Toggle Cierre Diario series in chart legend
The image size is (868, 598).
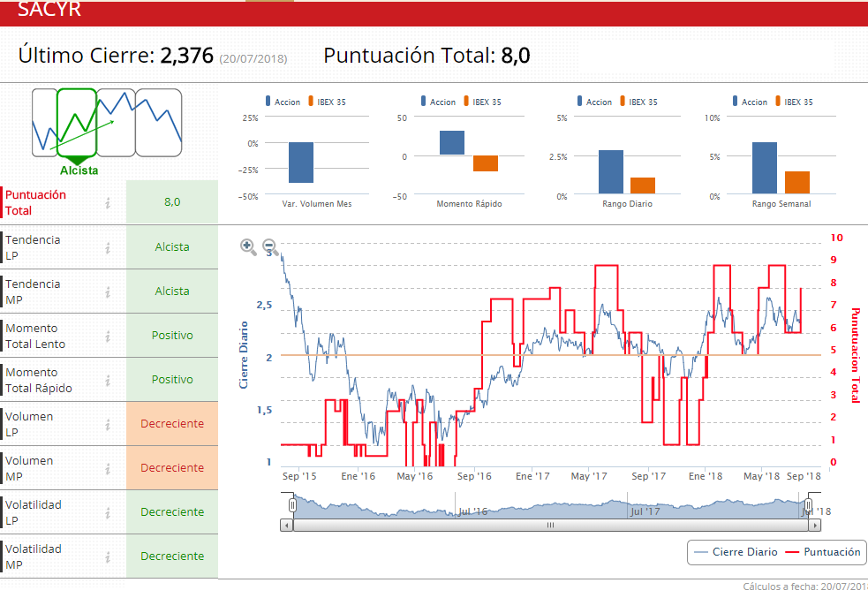click(736, 552)
